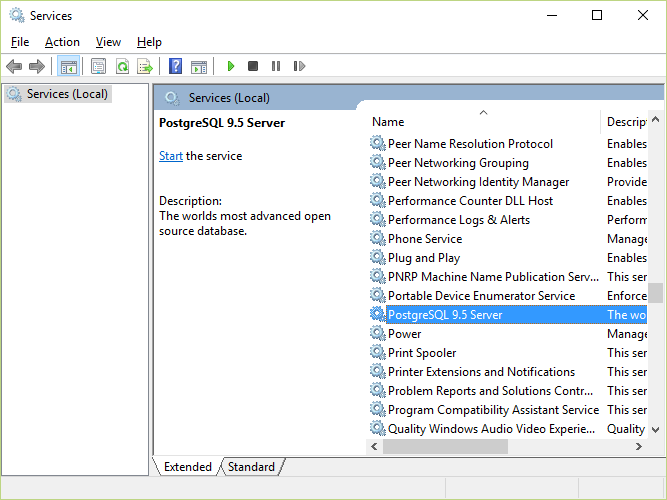Click gear icon beside Print Spooler
Image resolution: width=667 pixels, height=500 pixels.
[x=378, y=352]
